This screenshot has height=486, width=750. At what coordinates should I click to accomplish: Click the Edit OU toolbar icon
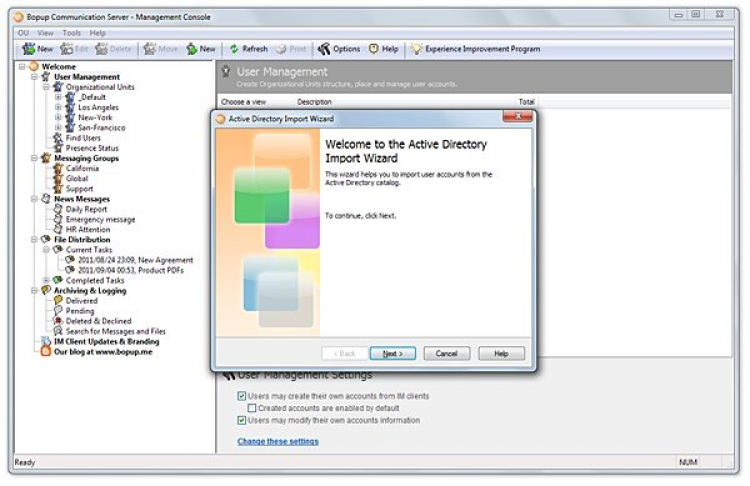tap(74, 49)
